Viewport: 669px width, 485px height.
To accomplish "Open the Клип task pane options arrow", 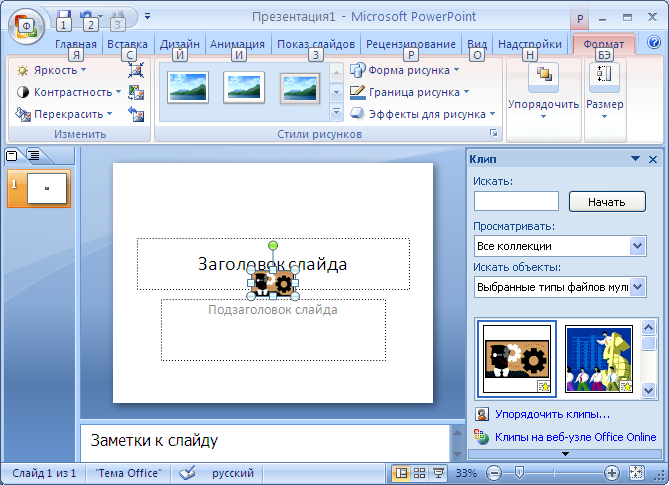I will pyautogui.click(x=635, y=159).
